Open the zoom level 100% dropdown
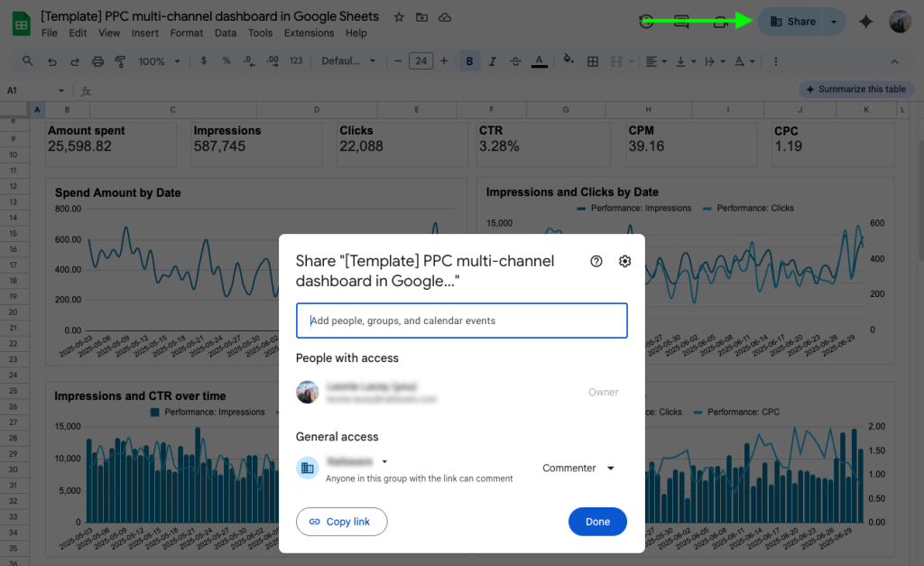The height and width of the screenshot is (566, 924). pos(159,61)
